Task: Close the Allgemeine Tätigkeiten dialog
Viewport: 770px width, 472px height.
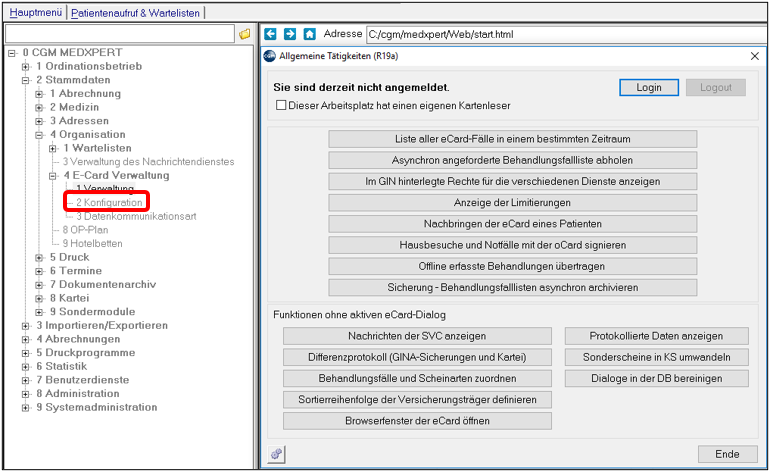Action: click(x=755, y=56)
